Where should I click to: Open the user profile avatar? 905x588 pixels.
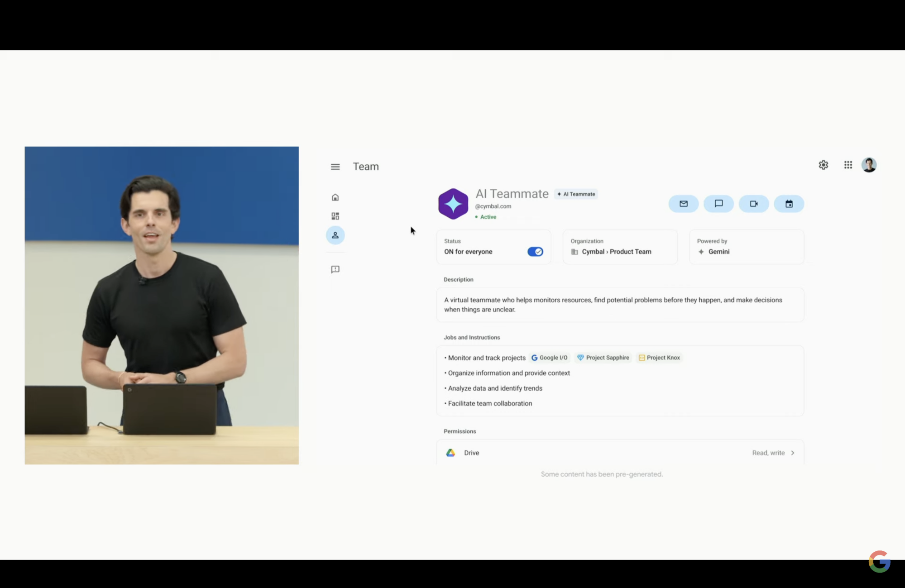[869, 164]
